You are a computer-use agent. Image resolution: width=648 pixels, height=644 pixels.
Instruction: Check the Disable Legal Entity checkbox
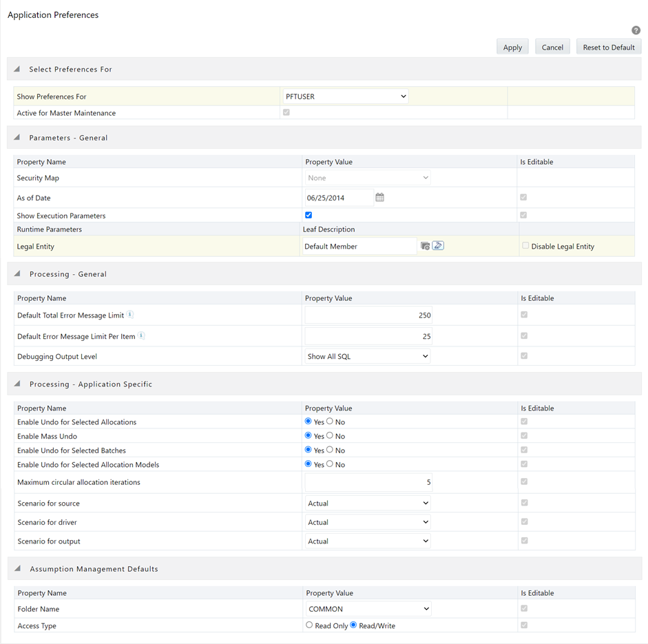point(525,246)
